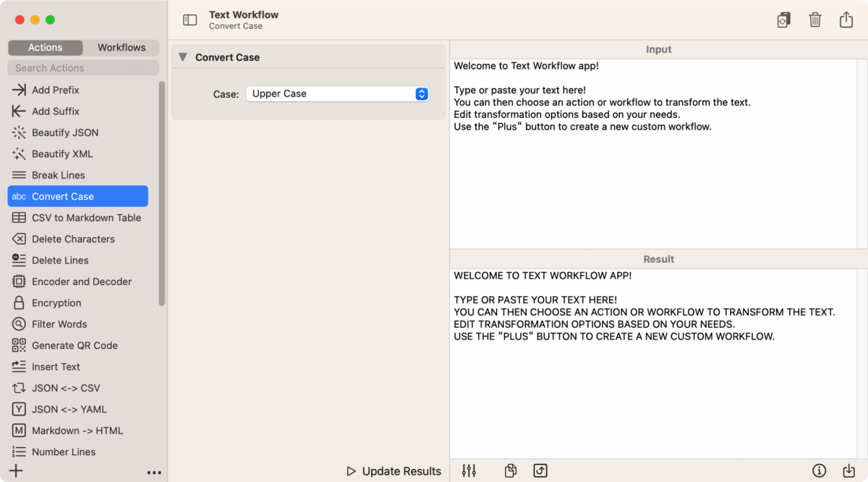This screenshot has width=868, height=482.
Task: Click the Encoder and Decoder chip icon
Action: point(19,282)
